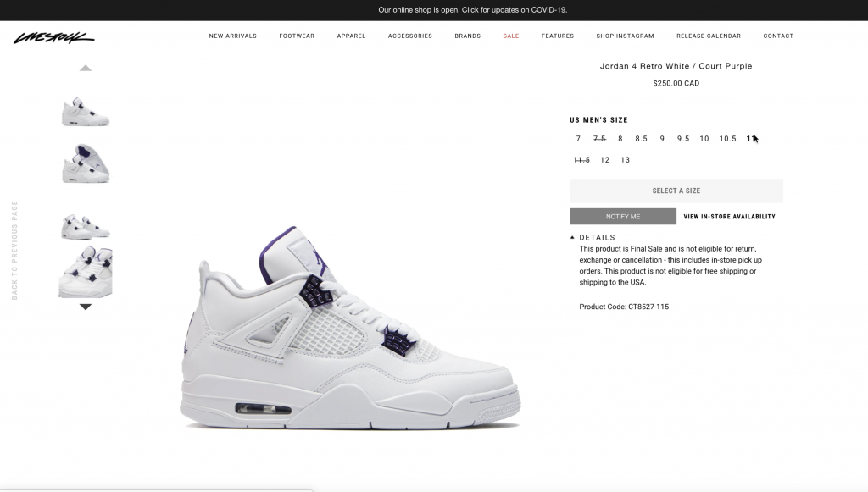Collapse the Details section triangle
The width and height of the screenshot is (868, 492).
[572, 238]
